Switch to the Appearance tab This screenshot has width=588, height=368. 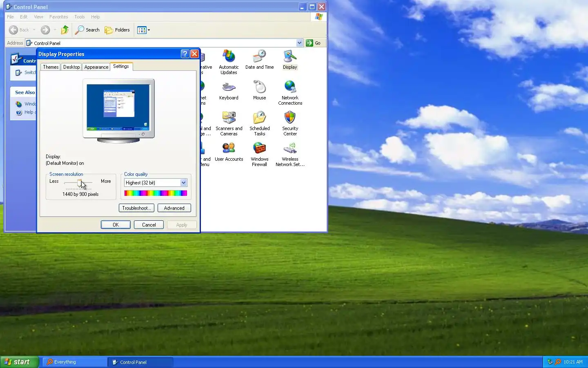(96, 67)
